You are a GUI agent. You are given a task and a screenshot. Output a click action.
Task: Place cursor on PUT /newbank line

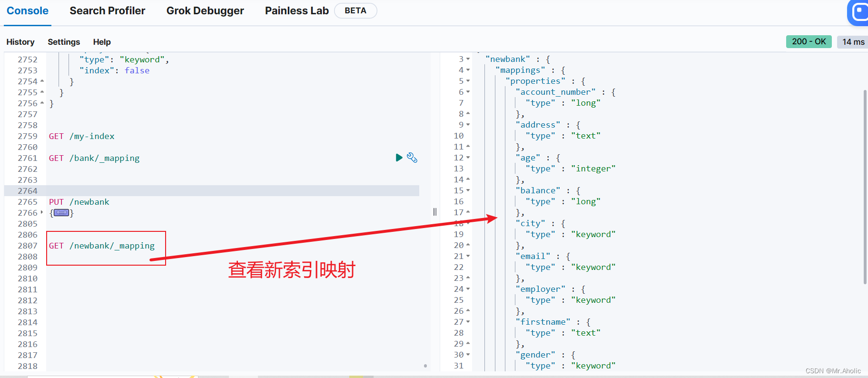click(79, 202)
